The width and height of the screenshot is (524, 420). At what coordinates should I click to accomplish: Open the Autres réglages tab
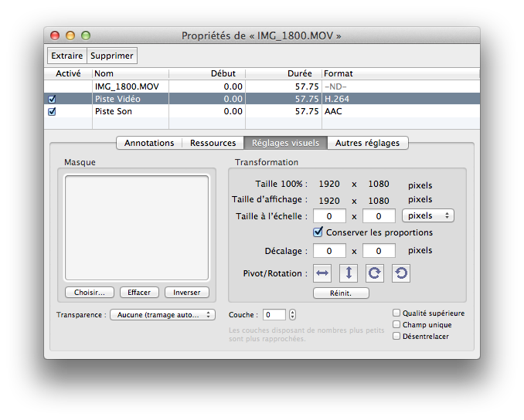[367, 143]
